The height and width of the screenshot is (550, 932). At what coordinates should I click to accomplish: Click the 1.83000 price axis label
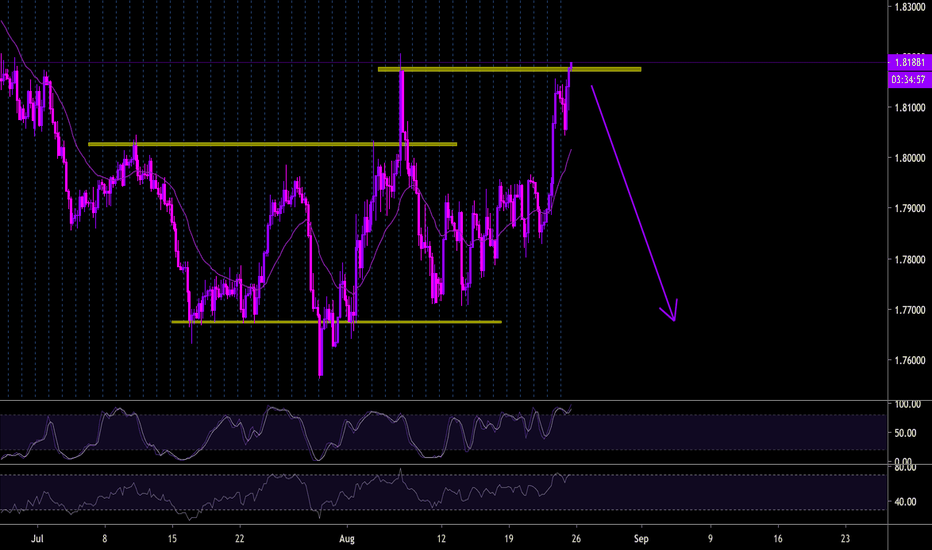tap(910, 7)
